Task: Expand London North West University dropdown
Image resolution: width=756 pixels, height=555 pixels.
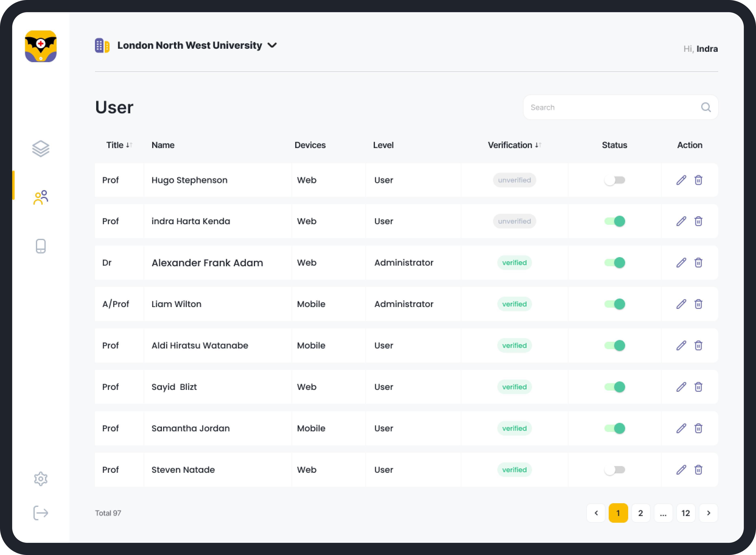Action: pyautogui.click(x=272, y=45)
